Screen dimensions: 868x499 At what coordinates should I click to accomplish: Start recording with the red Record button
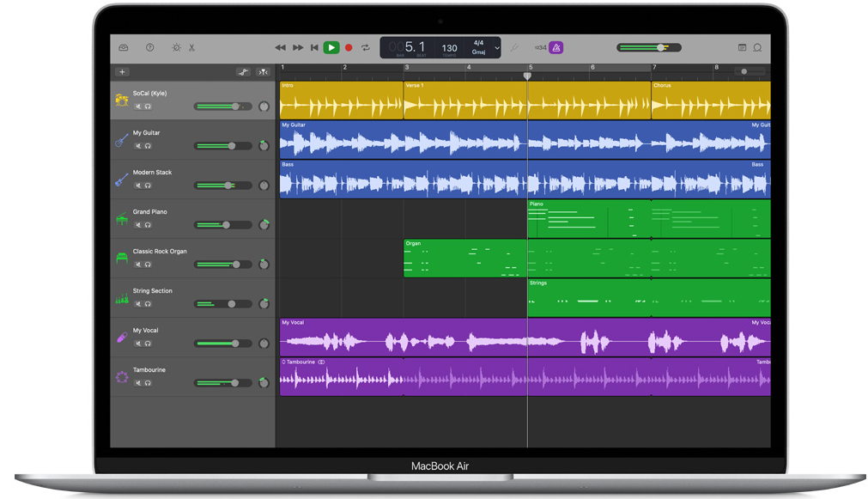[x=349, y=47]
